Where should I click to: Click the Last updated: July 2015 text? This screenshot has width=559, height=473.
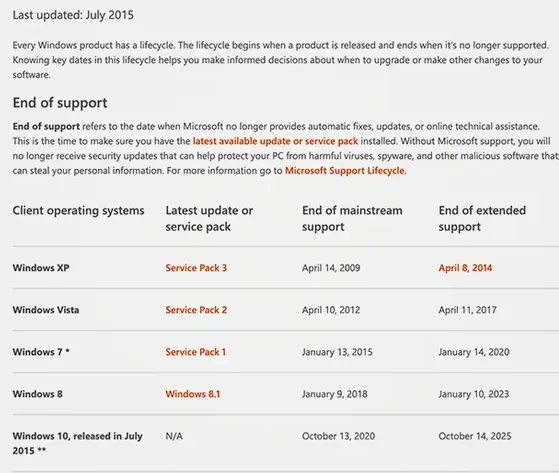tap(73, 15)
